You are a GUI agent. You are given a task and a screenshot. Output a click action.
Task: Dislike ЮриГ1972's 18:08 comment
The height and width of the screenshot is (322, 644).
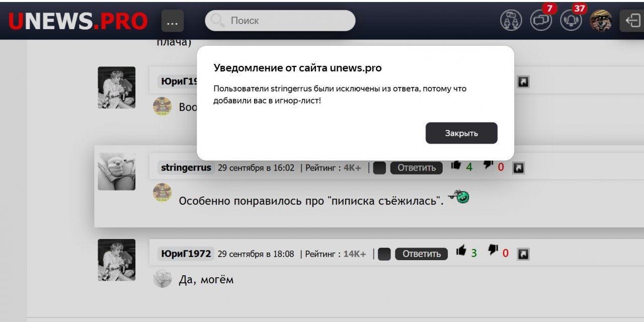[x=493, y=251]
